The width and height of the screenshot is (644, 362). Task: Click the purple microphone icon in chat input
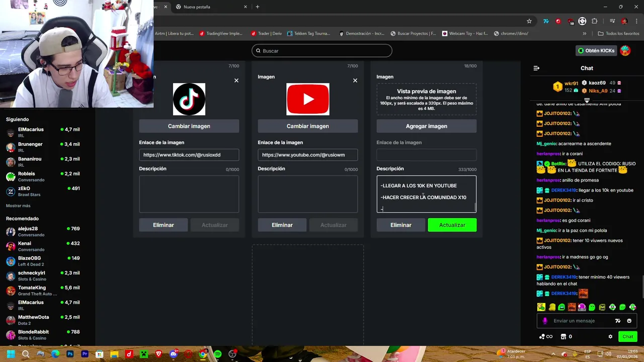pyautogui.click(x=545, y=321)
